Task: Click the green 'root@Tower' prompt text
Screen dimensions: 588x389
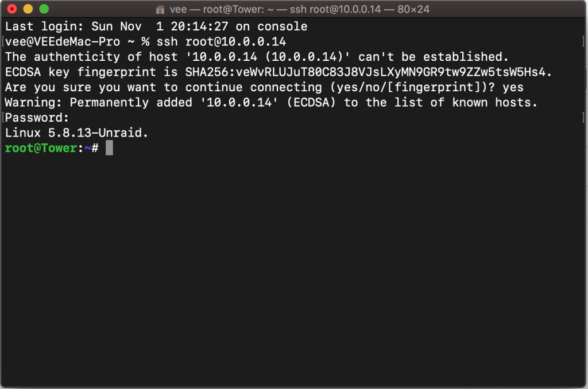Action: [x=41, y=148]
